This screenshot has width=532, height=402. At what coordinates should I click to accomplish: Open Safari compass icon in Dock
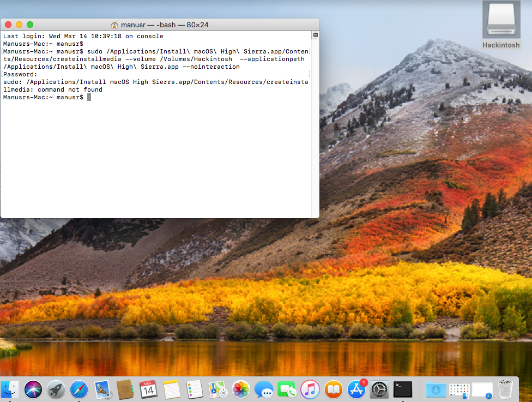79,389
